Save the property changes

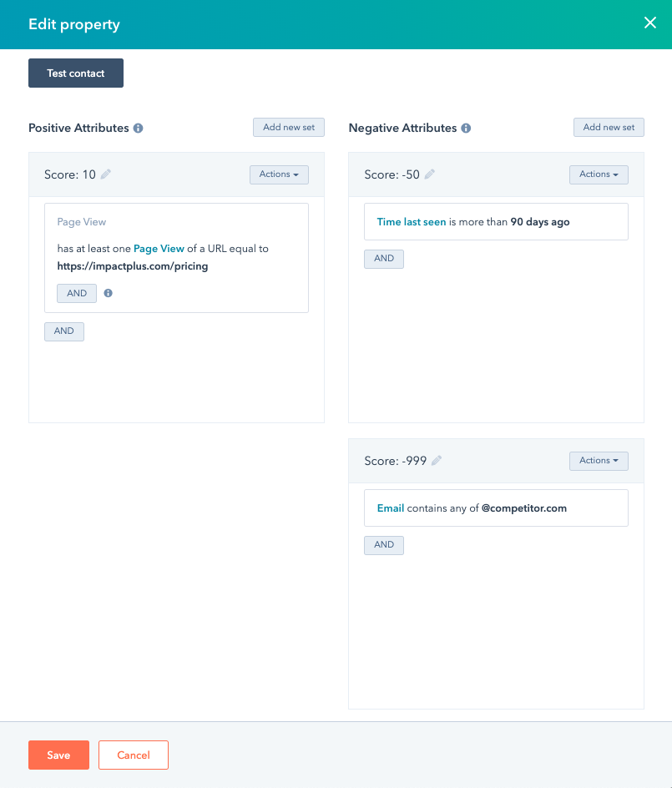58,755
